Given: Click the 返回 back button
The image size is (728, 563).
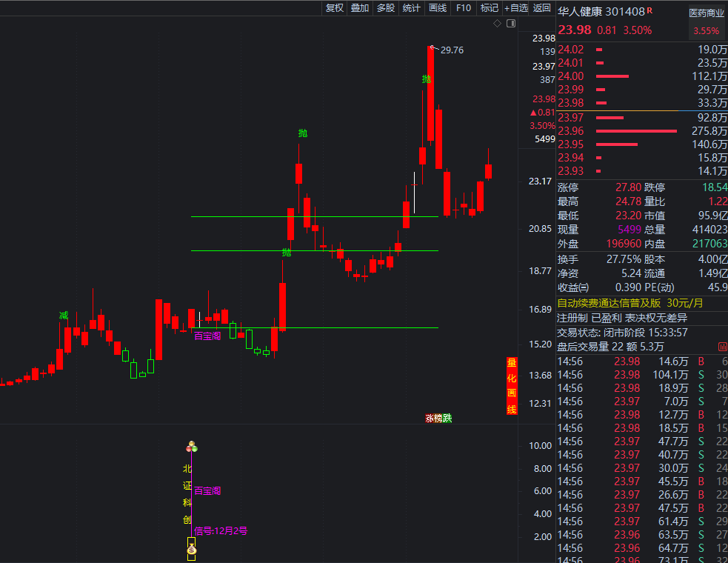Looking at the screenshot, I should (542, 8).
